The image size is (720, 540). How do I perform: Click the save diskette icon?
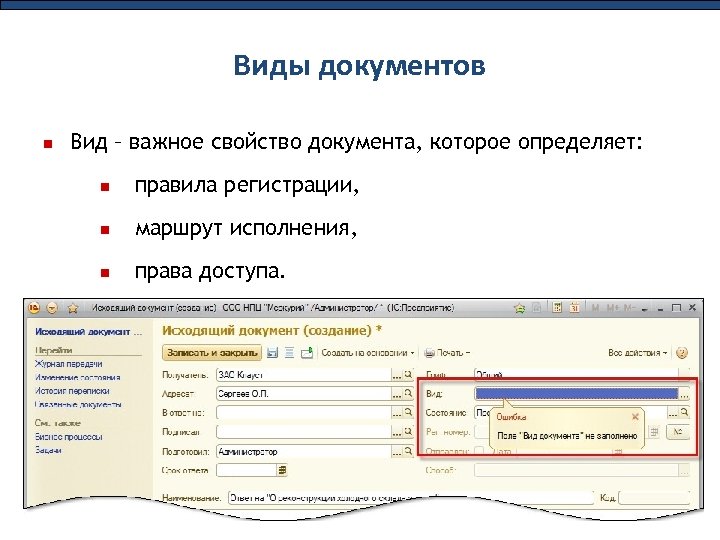[273, 353]
